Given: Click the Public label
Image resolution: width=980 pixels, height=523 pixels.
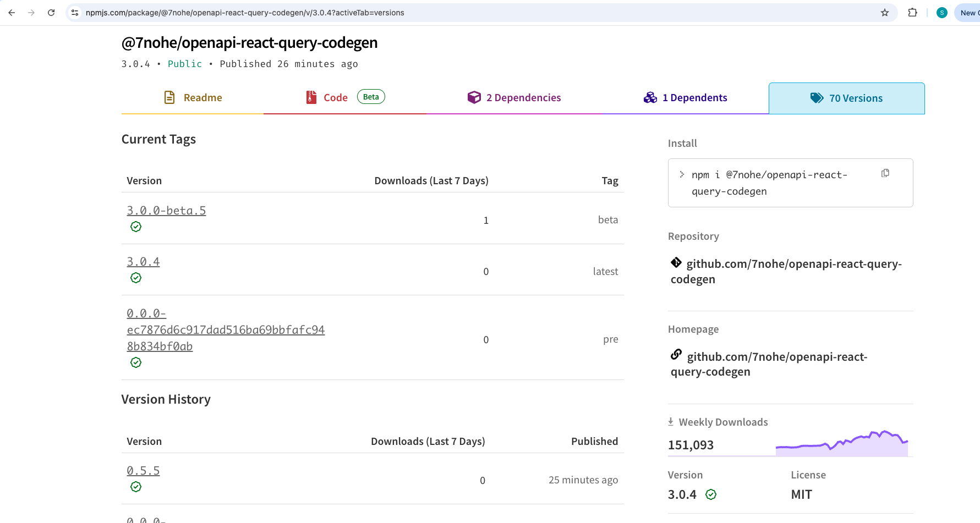Looking at the screenshot, I should tap(185, 64).
